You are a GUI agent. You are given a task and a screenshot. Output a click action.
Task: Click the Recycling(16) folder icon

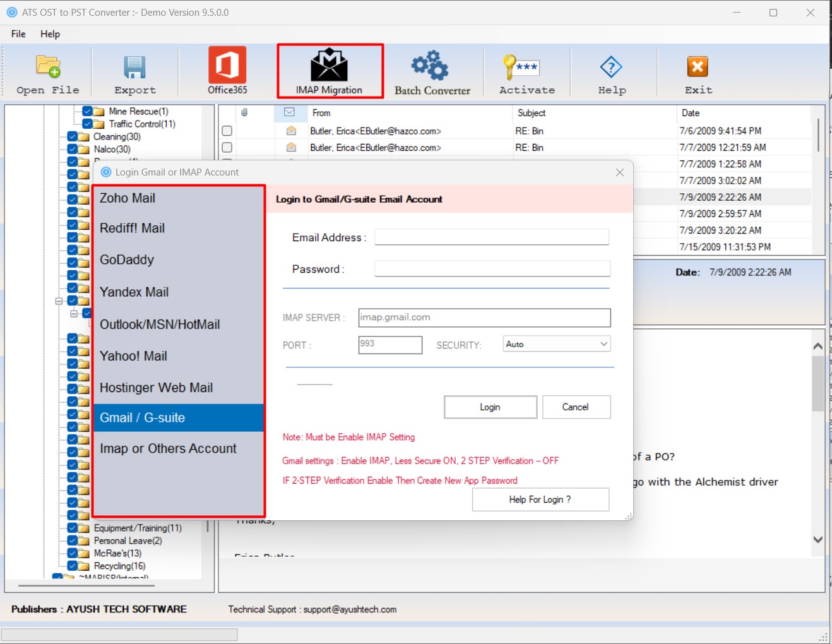coord(84,566)
